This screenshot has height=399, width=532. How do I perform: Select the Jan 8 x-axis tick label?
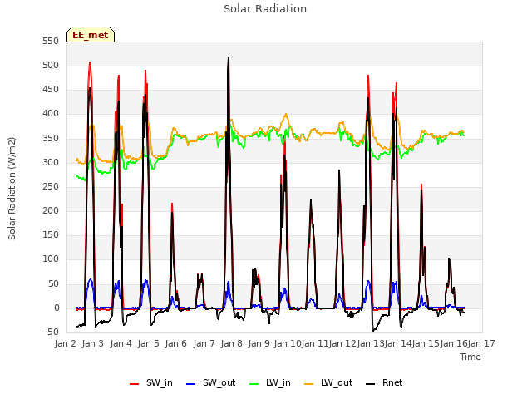pos(232,343)
